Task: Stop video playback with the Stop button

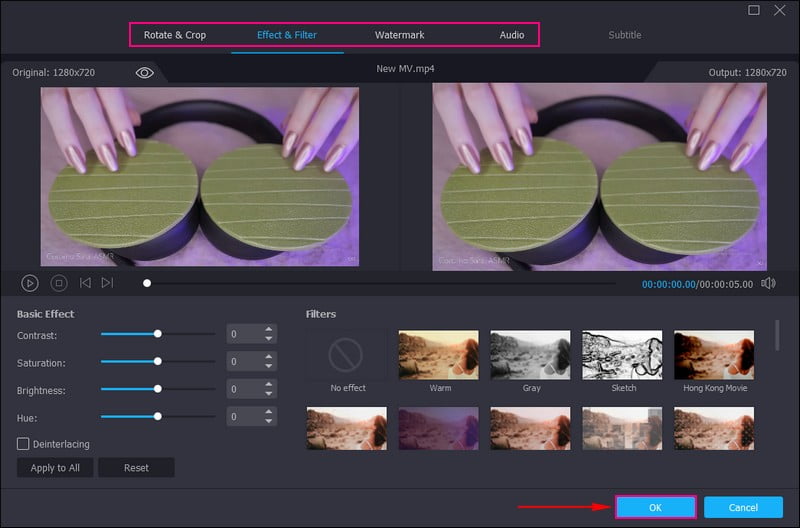Action: [58, 283]
